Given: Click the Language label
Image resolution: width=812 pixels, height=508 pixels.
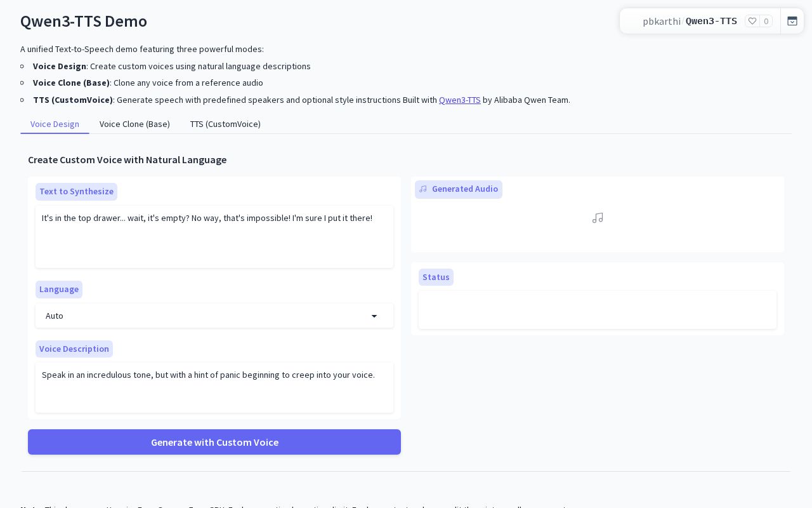Looking at the screenshot, I should click(x=59, y=290).
